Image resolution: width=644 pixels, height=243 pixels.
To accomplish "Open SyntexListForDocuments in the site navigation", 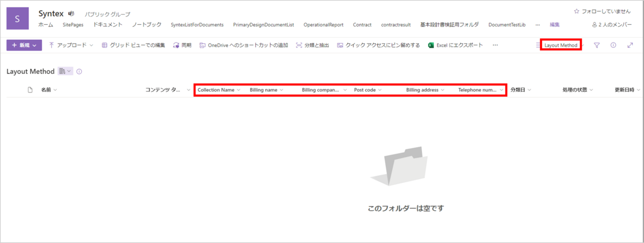I will pos(197,25).
